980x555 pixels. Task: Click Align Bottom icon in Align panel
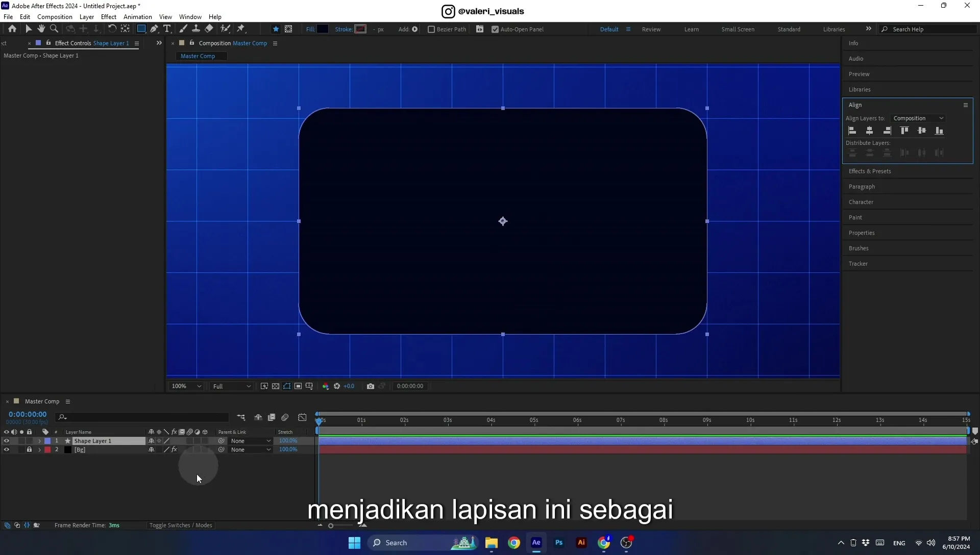click(939, 131)
